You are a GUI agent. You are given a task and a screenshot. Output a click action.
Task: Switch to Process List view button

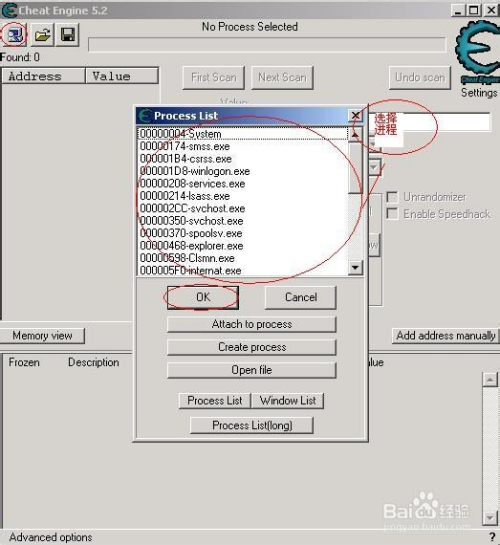215,401
